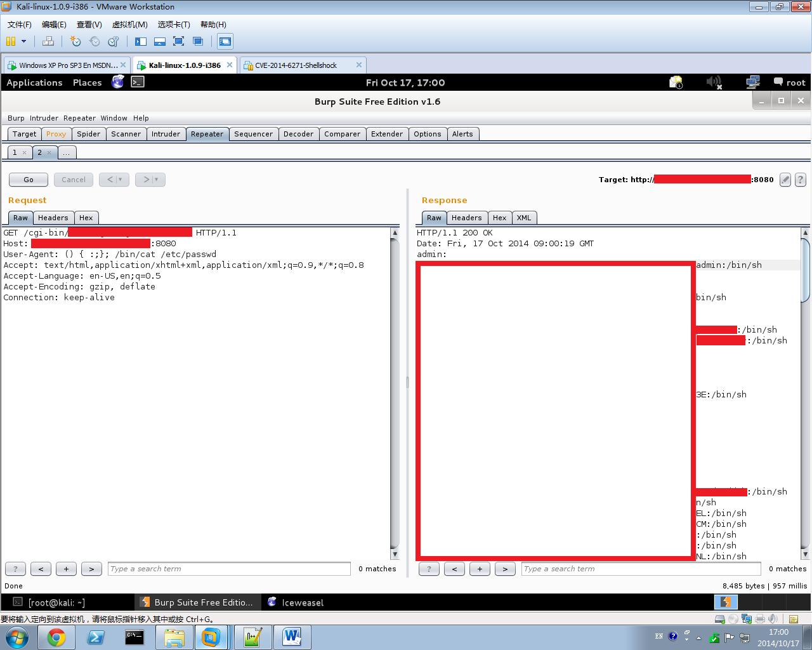This screenshot has width=812, height=650.
Task: Switch to the Comparer tab
Action: point(342,134)
